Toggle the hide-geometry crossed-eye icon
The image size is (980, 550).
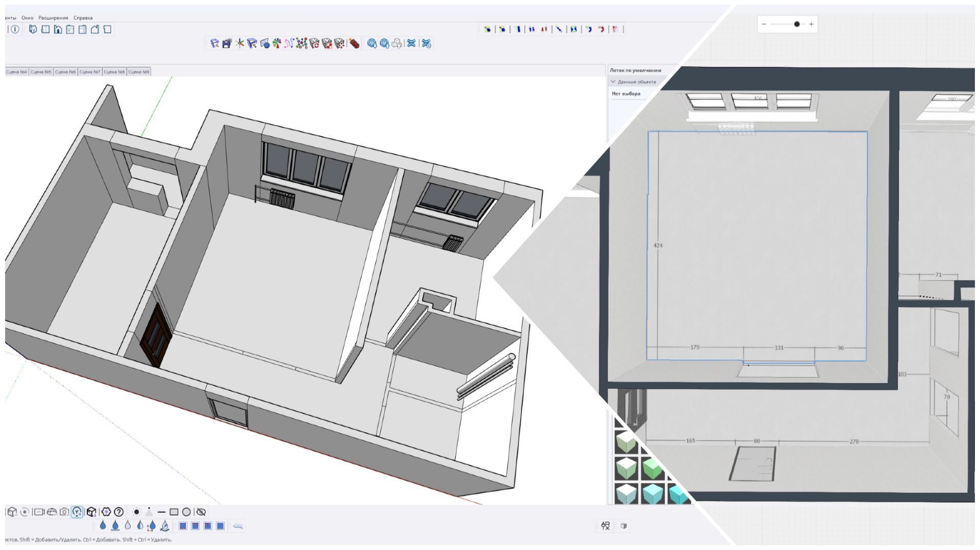(x=200, y=512)
